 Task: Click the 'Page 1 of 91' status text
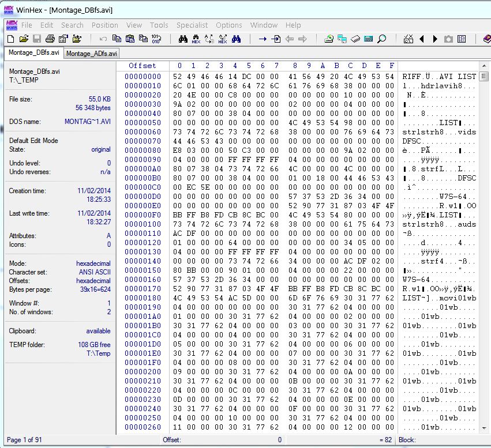24,440
